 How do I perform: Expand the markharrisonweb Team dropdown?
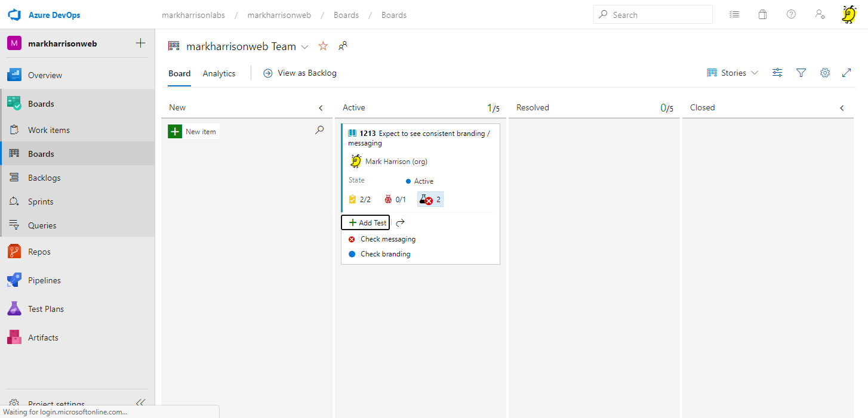click(x=305, y=47)
